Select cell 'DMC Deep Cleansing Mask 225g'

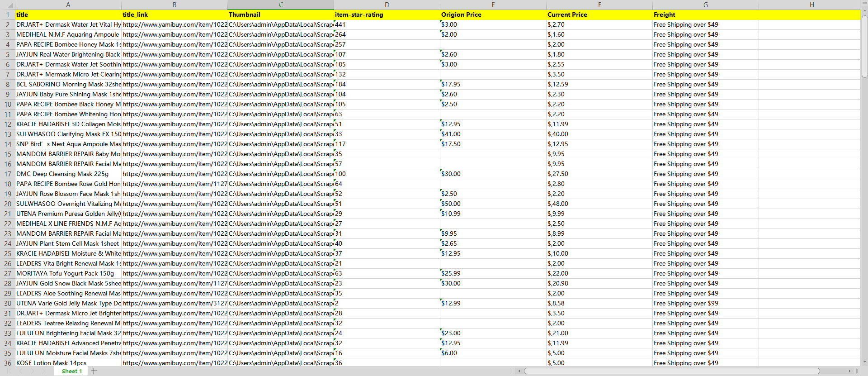(x=68, y=174)
